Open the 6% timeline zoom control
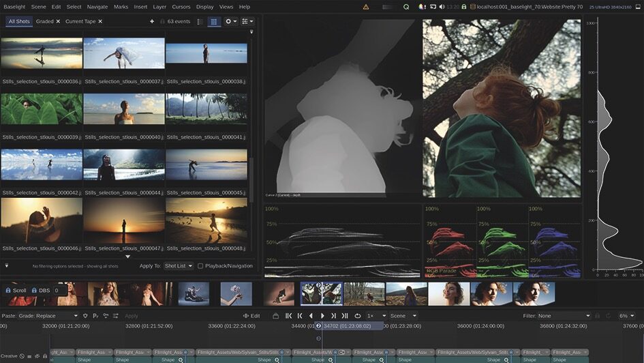 point(627,316)
